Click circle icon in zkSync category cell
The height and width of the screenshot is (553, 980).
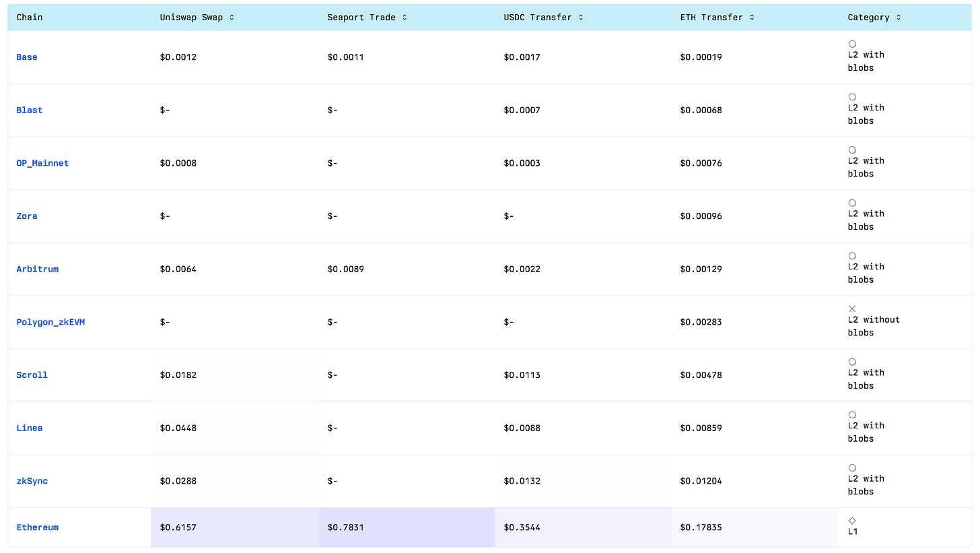click(x=852, y=467)
